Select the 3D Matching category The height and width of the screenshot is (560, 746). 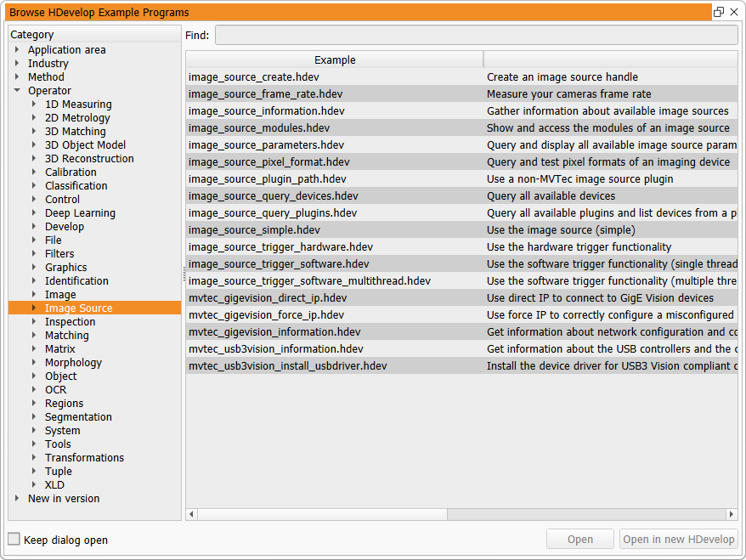pos(75,132)
